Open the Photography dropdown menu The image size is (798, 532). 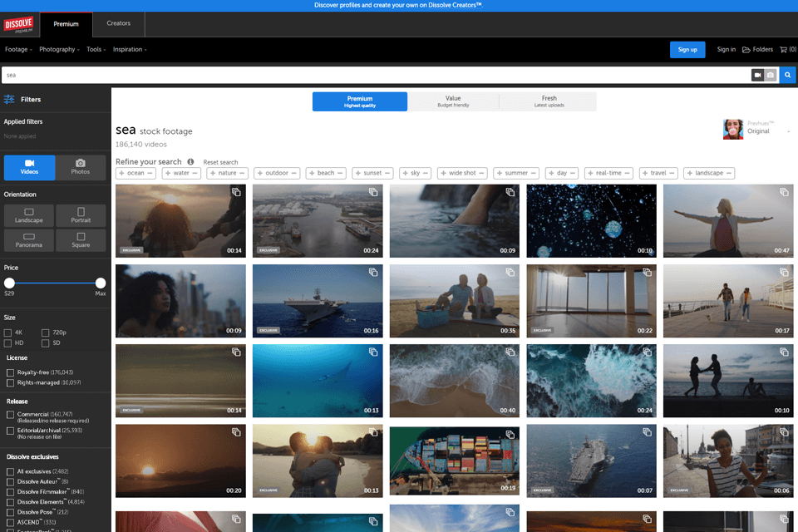point(59,50)
